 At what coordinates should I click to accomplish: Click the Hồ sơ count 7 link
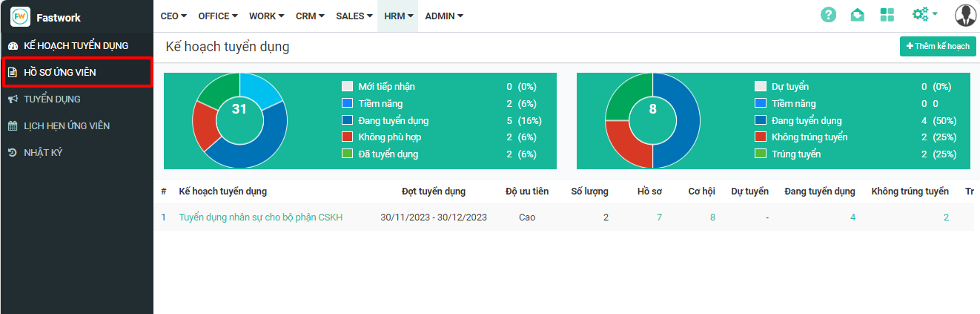pos(659,217)
